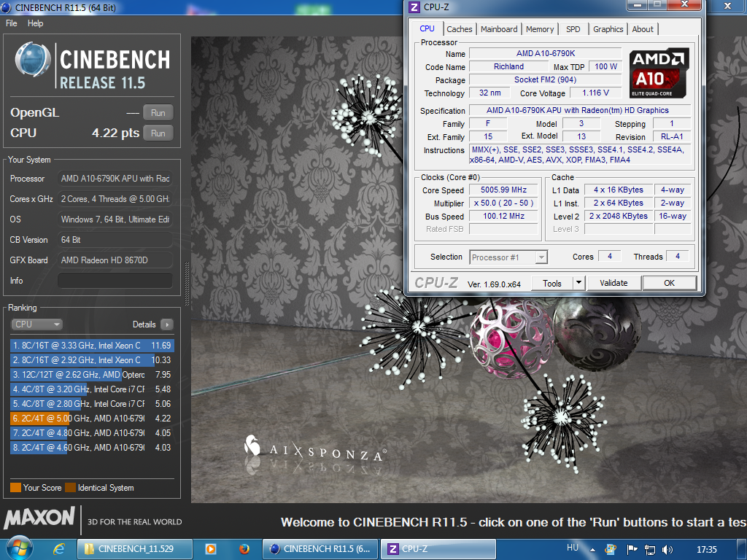Click the Cinebench title bar icon
This screenshot has height=560, width=747.
[5, 7]
